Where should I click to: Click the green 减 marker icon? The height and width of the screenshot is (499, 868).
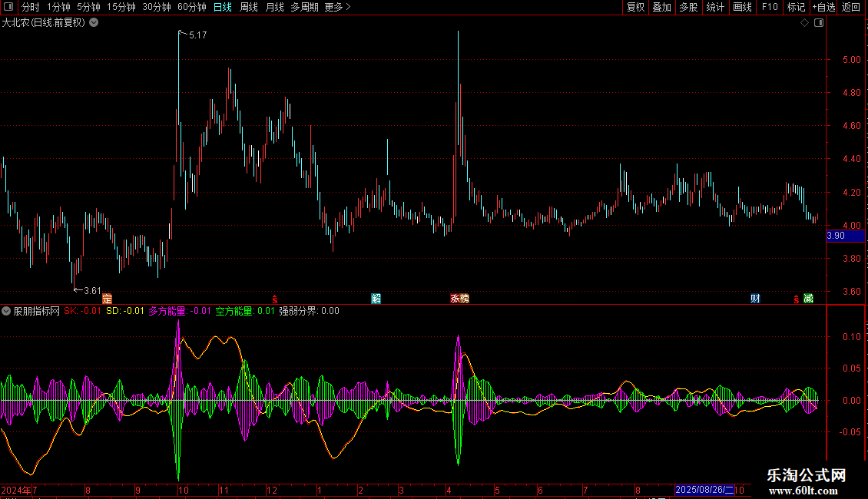point(808,298)
